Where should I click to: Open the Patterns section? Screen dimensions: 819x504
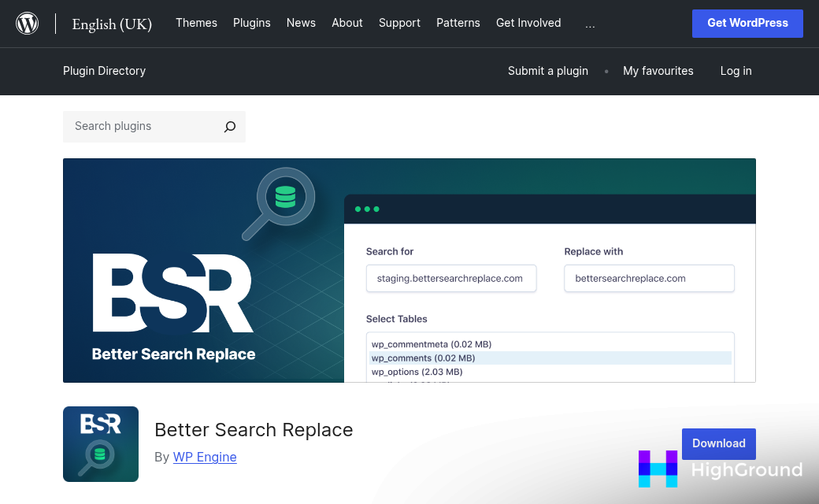(x=458, y=23)
